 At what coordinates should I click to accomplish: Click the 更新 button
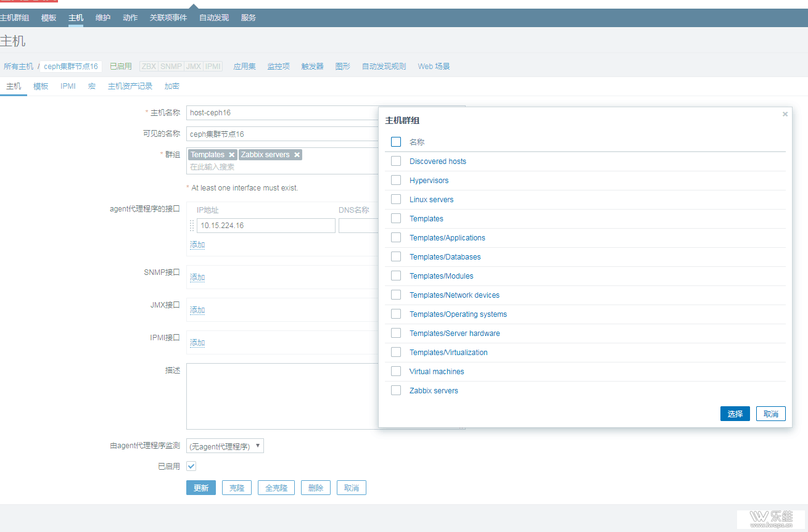coord(201,488)
